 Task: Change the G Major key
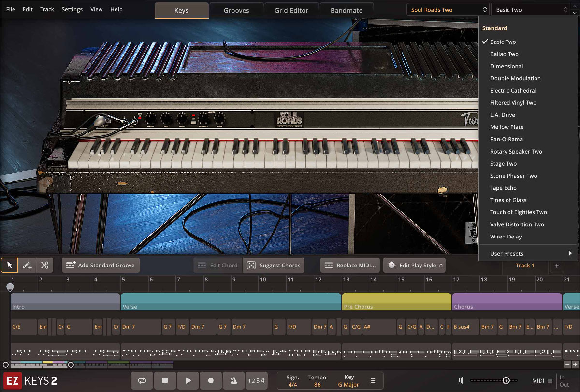[x=348, y=385]
